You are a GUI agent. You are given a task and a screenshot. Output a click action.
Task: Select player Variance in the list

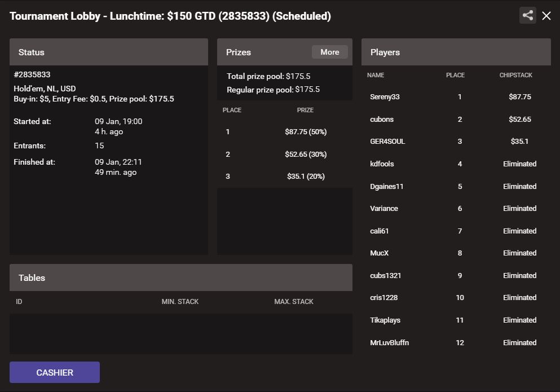(x=456, y=208)
